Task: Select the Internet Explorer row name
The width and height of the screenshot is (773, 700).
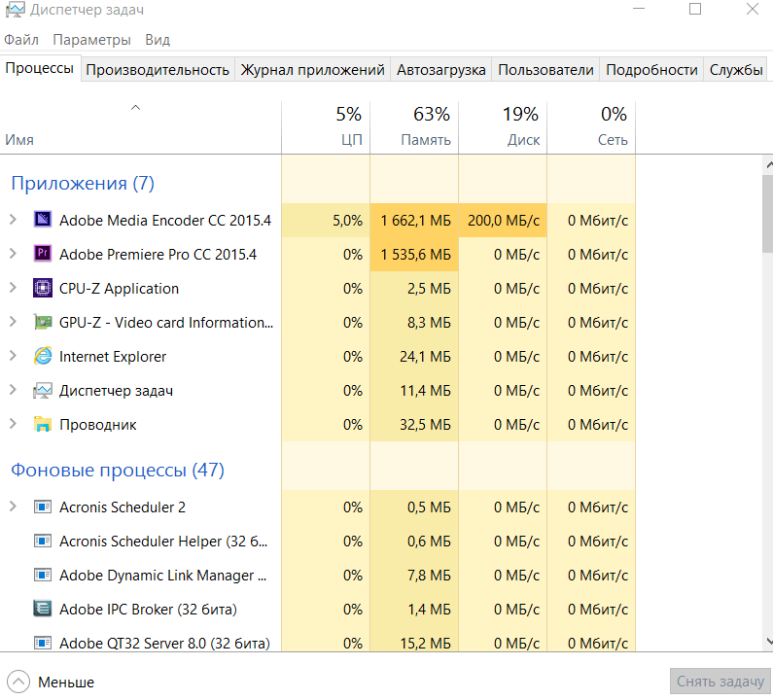Action: (x=113, y=357)
